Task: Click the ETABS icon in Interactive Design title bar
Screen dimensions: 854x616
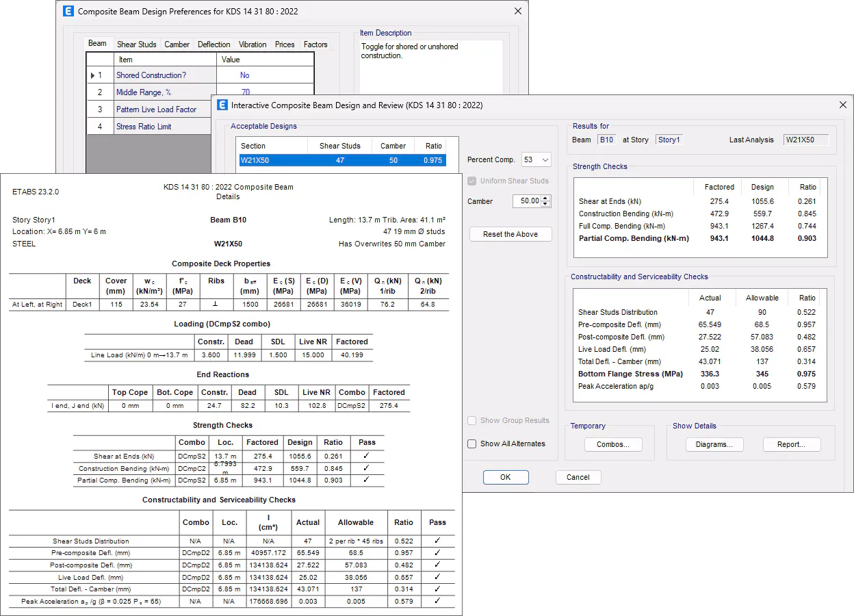Action: tap(222, 105)
